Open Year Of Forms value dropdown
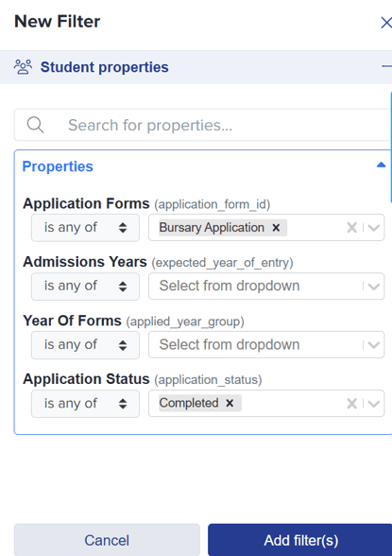Screen dimensions: 392x556 [266, 344]
